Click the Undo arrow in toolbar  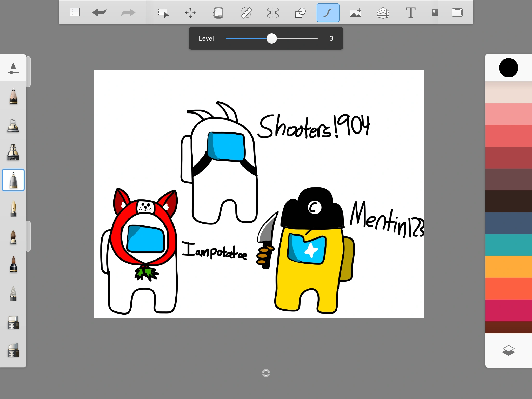[x=99, y=12]
